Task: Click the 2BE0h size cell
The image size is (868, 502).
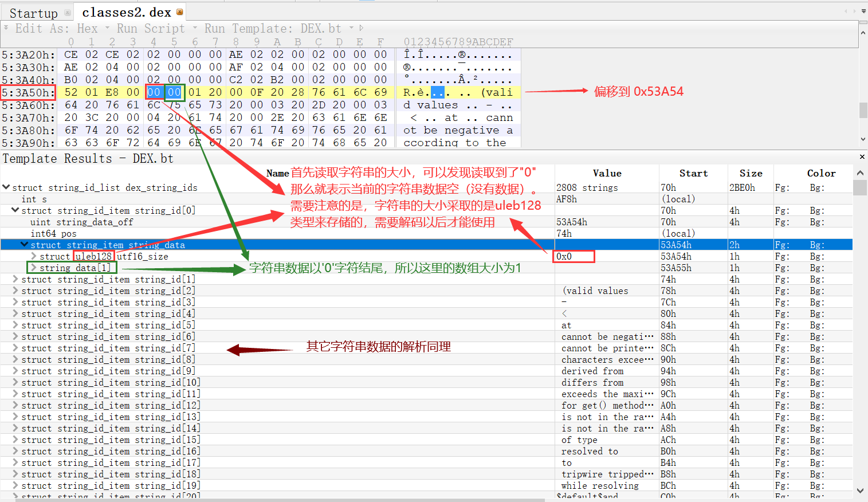Action: point(742,187)
